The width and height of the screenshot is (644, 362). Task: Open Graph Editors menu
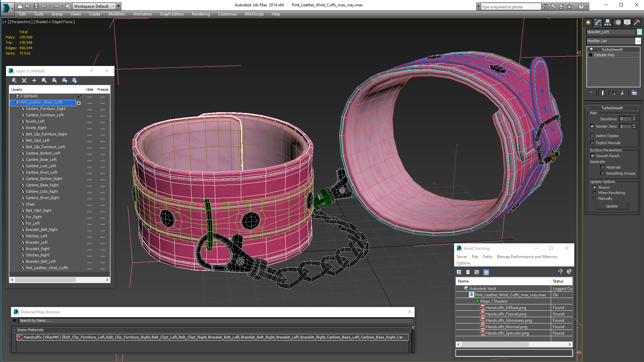click(172, 14)
